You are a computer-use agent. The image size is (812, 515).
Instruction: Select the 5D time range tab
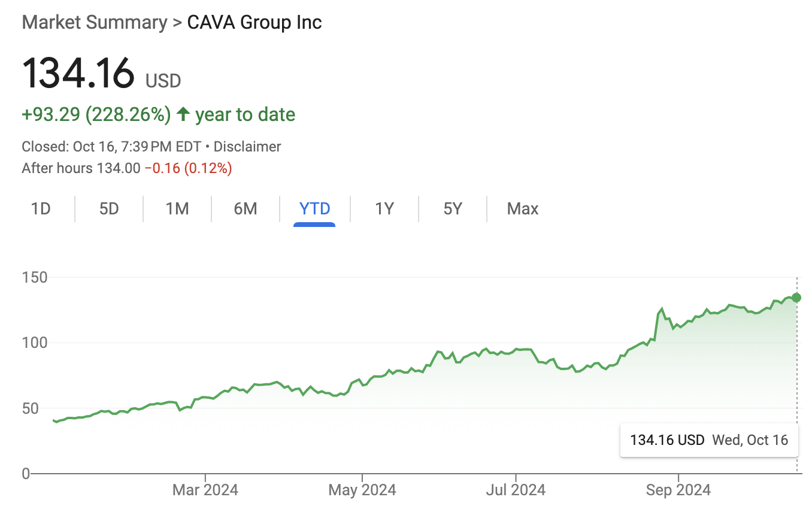[109, 208]
